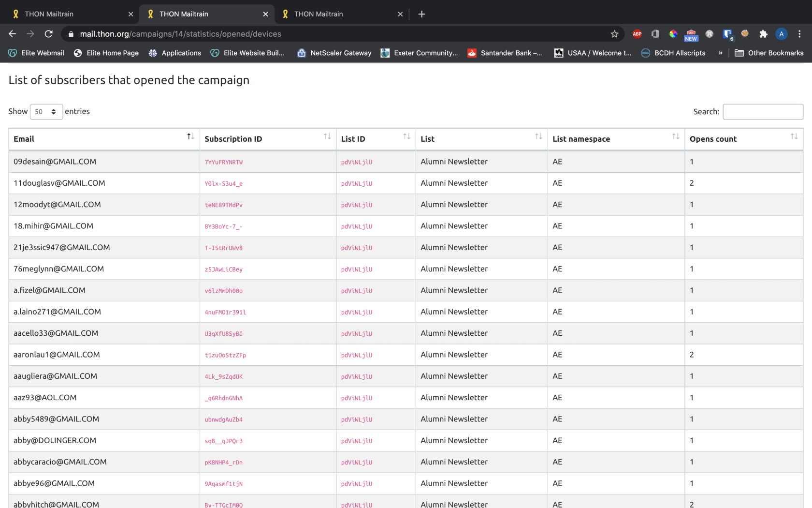Focus the table Search input field
This screenshot has height=508, width=812.
tap(763, 112)
